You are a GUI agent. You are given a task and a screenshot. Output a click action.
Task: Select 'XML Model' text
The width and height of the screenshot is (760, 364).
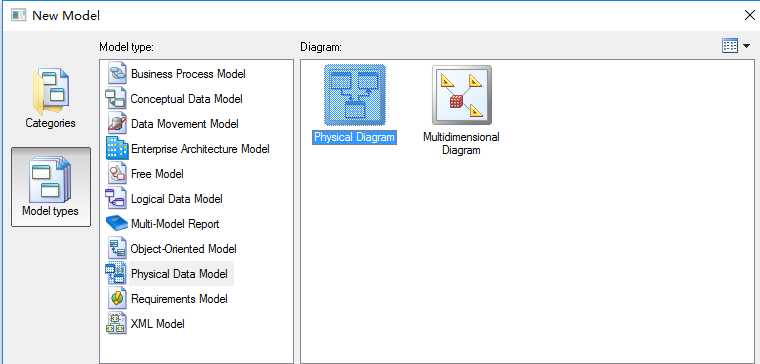tap(158, 324)
